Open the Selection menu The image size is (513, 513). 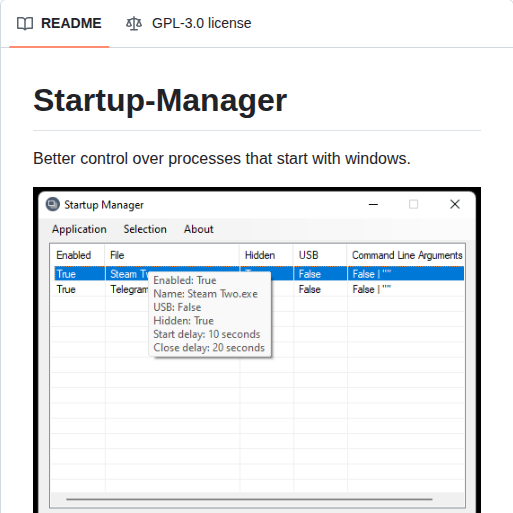(x=145, y=229)
